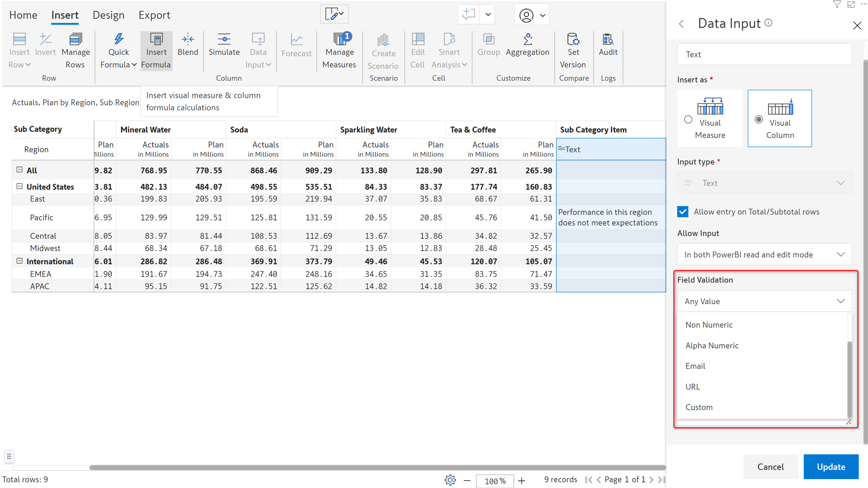Click the Manage Rows icon

click(75, 39)
